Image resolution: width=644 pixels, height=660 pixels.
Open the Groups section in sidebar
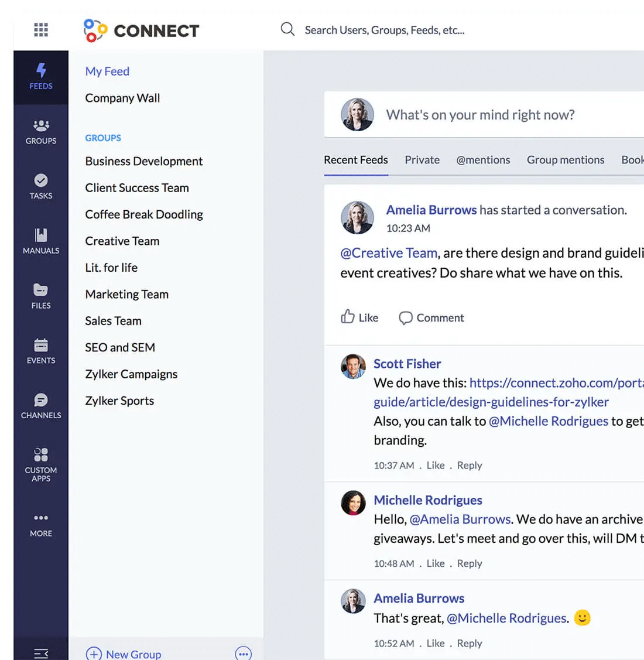41,132
